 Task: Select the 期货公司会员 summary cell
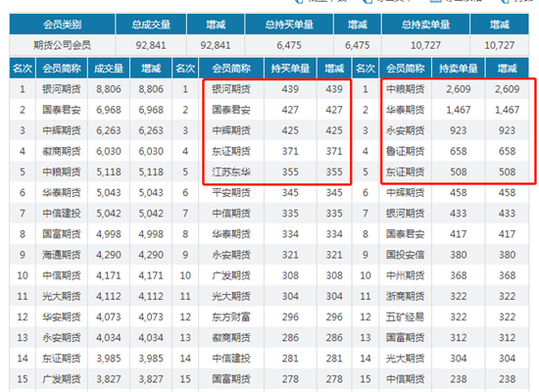click(62, 45)
